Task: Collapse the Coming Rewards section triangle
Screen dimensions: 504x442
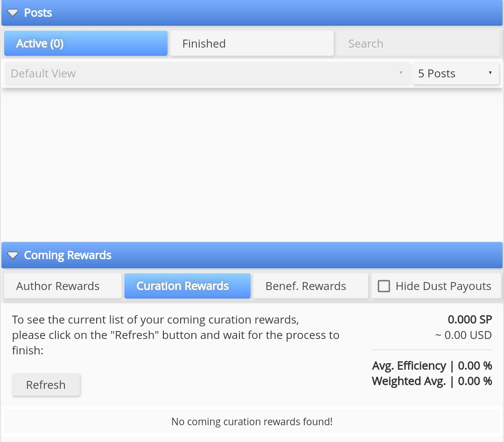Action: [x=13, y=256]
